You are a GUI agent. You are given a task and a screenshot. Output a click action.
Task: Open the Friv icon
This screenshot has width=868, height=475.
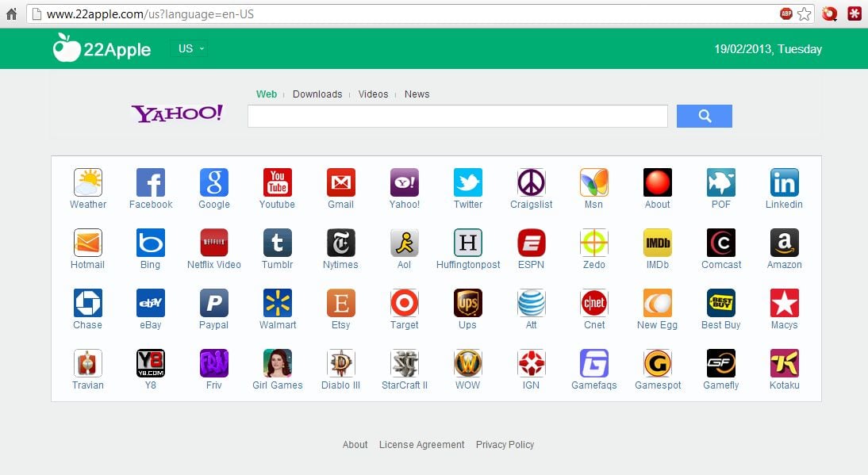click(x=214, y=363)
